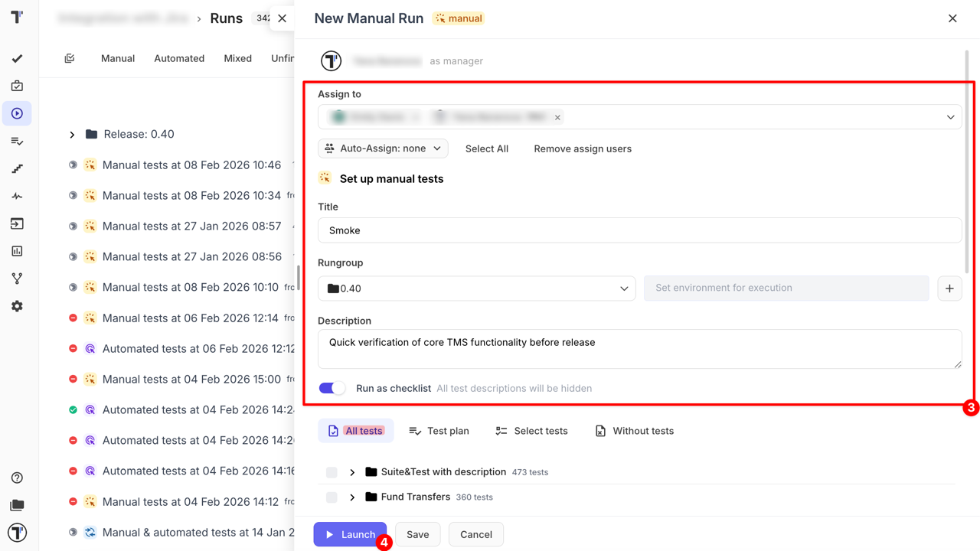The height and width of the screenshot is (551, 980).
Task: Open the Auto-Assign dropdown
Action: pyautogui.click(x=383, y=148)
